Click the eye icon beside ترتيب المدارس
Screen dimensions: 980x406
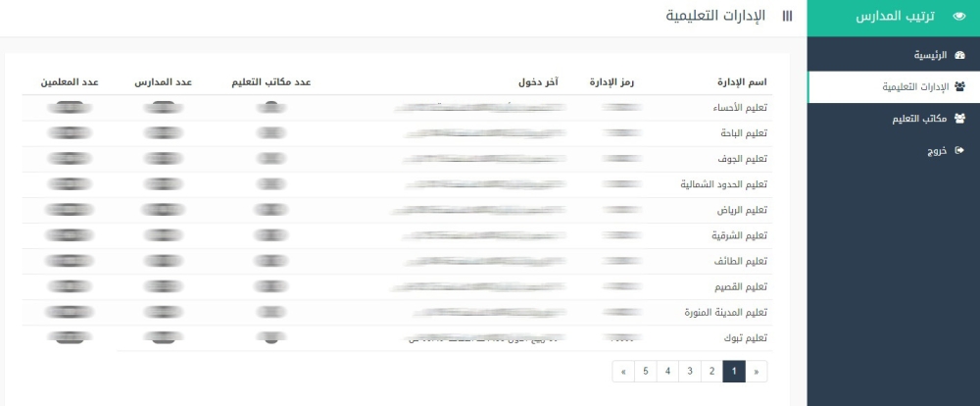coord(958,18)
